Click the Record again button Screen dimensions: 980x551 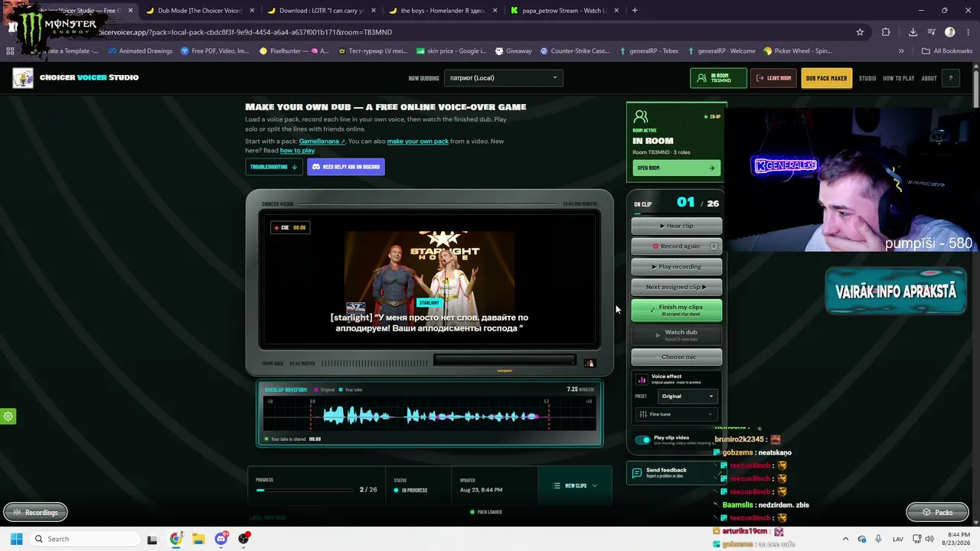pyautogui.click(x=677, y=246)
